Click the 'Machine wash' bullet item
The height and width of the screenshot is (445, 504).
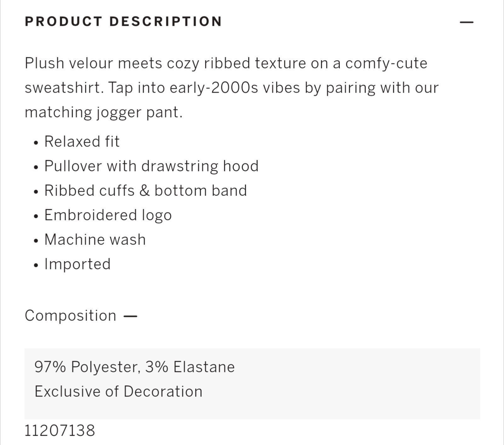tap(95, 240)
